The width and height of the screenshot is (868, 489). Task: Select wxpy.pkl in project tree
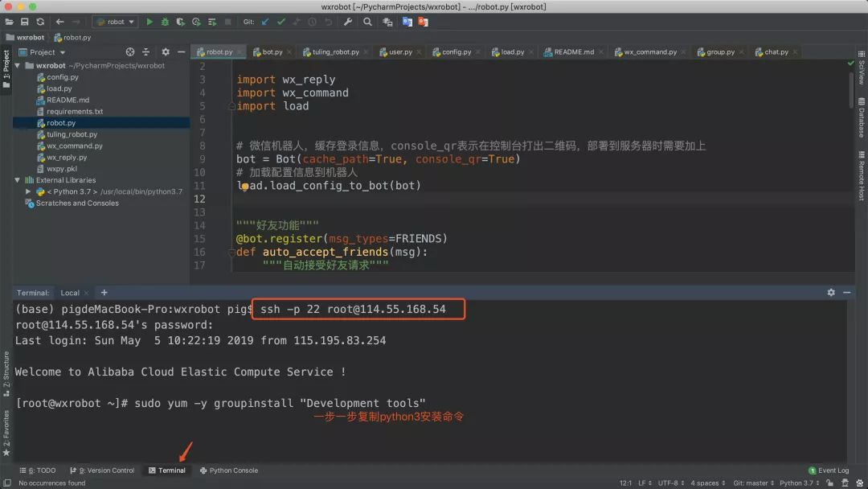[61, 169]
